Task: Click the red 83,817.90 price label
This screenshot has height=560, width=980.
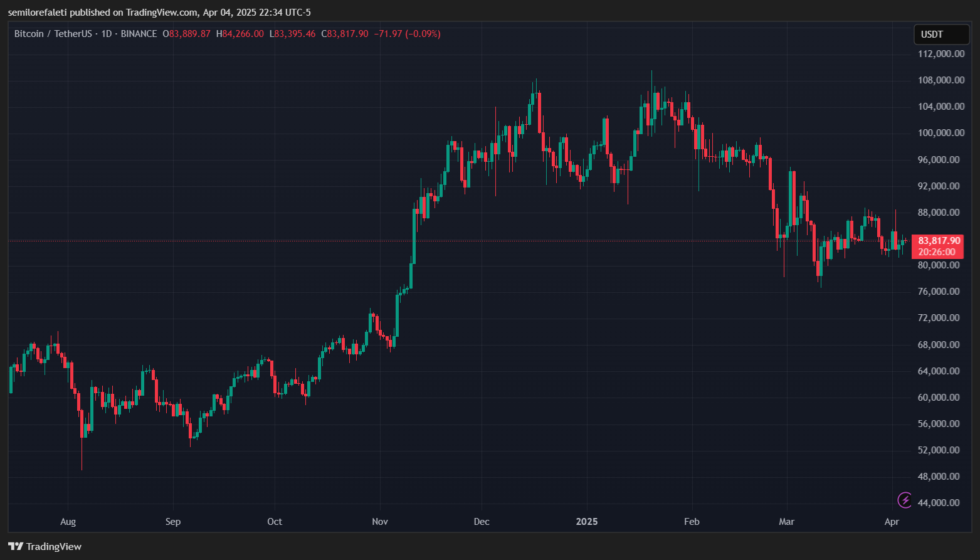Action: 939,240
